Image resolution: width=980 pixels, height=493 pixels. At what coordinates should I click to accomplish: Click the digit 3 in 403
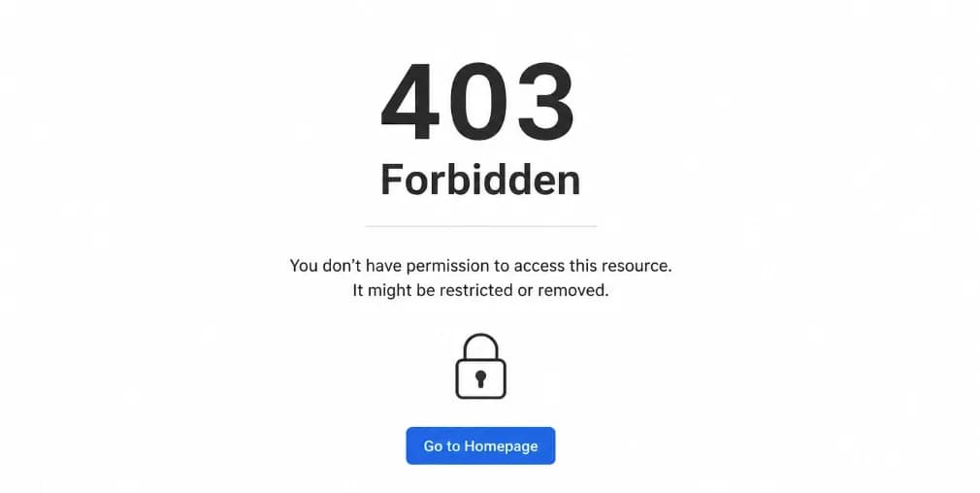click(545, 101)
